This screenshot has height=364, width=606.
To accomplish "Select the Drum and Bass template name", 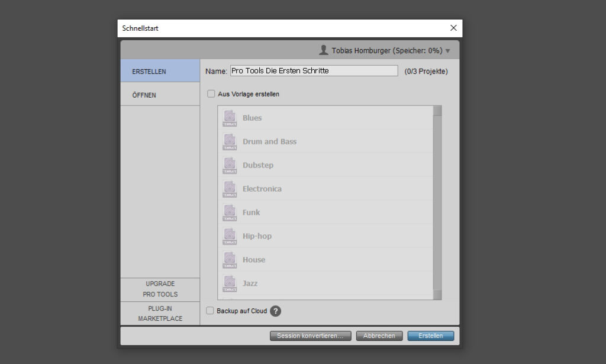I will [x=269, y=141].
